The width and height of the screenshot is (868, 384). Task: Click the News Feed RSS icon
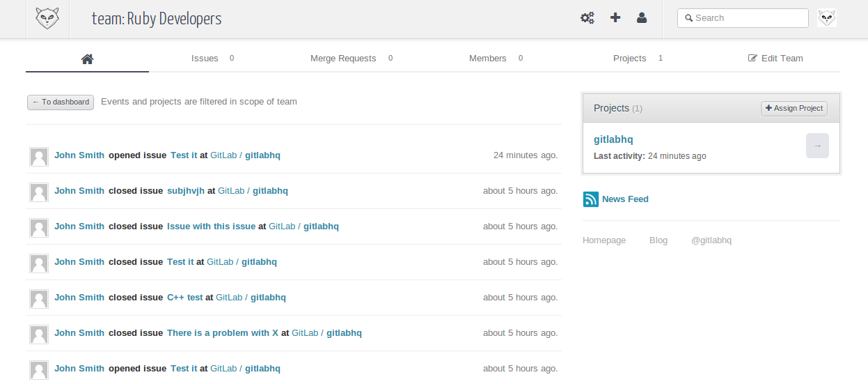(591, 199)
